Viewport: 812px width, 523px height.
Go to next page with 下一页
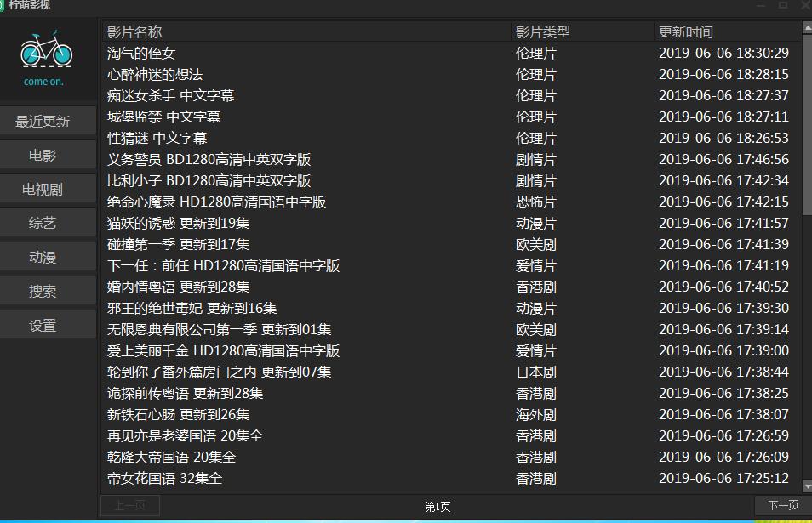click(782, 505)
